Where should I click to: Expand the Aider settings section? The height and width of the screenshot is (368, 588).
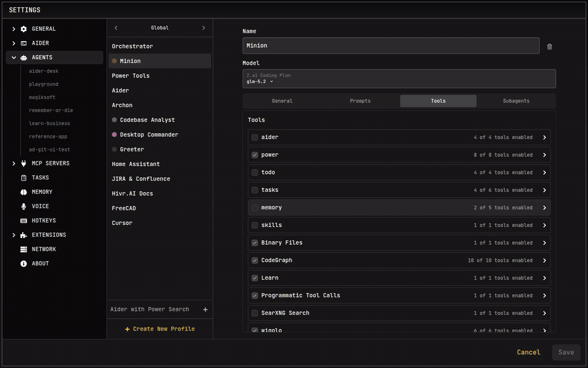pyautogui.click(x=14, y=43)
